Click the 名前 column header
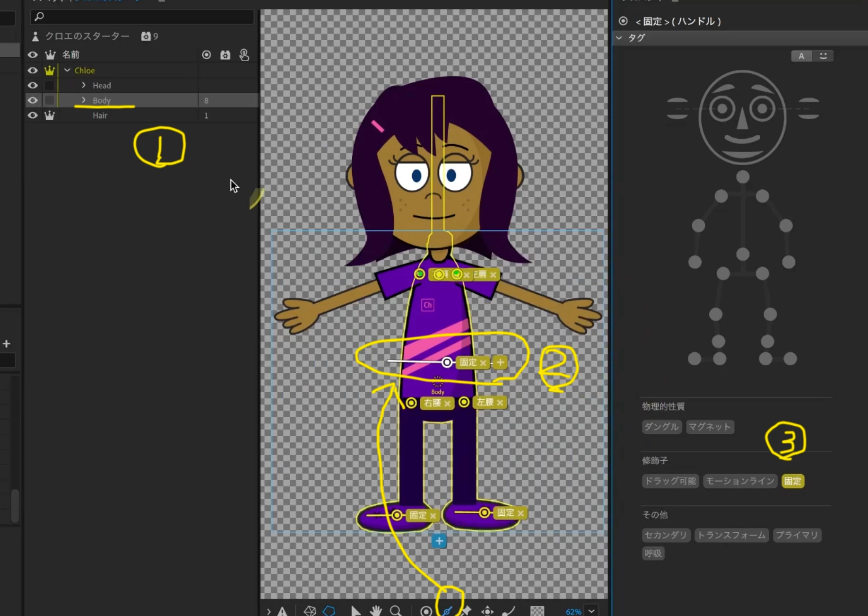 click(x=71, y=55)
